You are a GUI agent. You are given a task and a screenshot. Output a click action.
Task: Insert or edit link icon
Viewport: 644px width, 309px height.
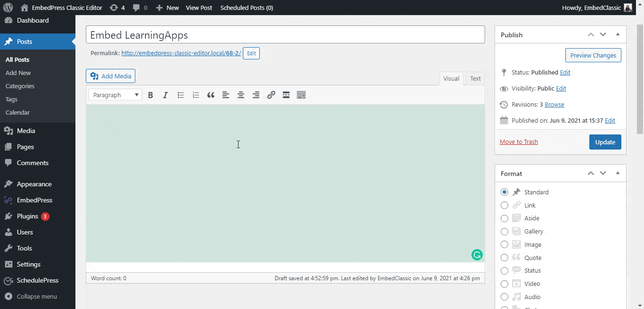[271, 95]
